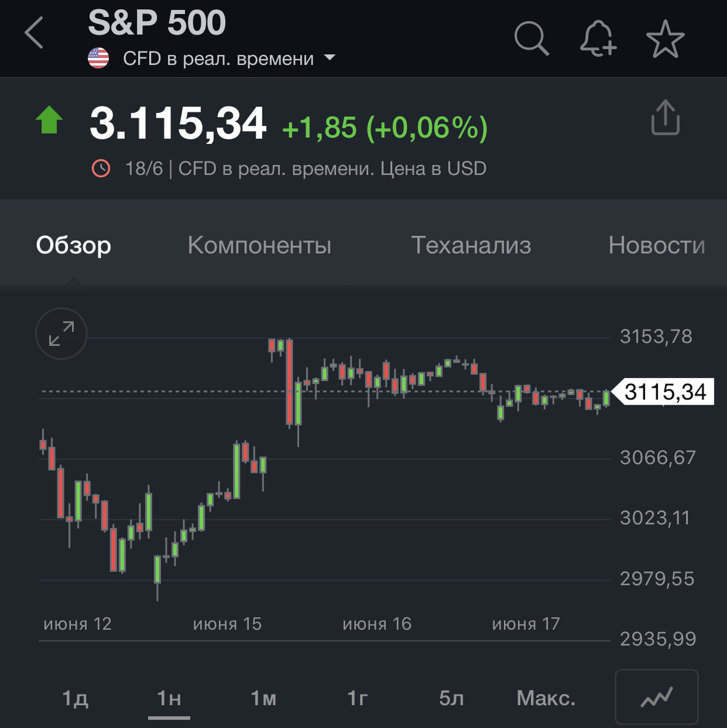Pick the 5л chart period
This screenshot has width=727, height=728.
452,698
